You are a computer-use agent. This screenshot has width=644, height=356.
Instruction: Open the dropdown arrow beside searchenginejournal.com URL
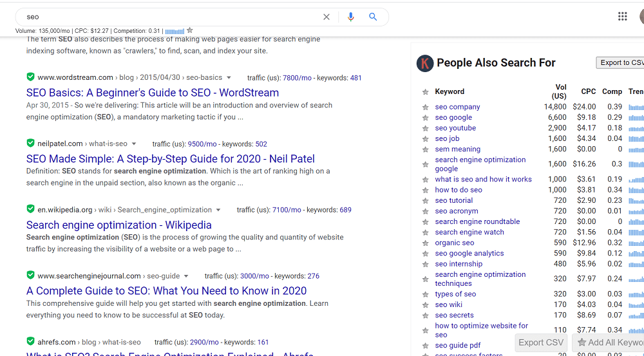(186, 276)
